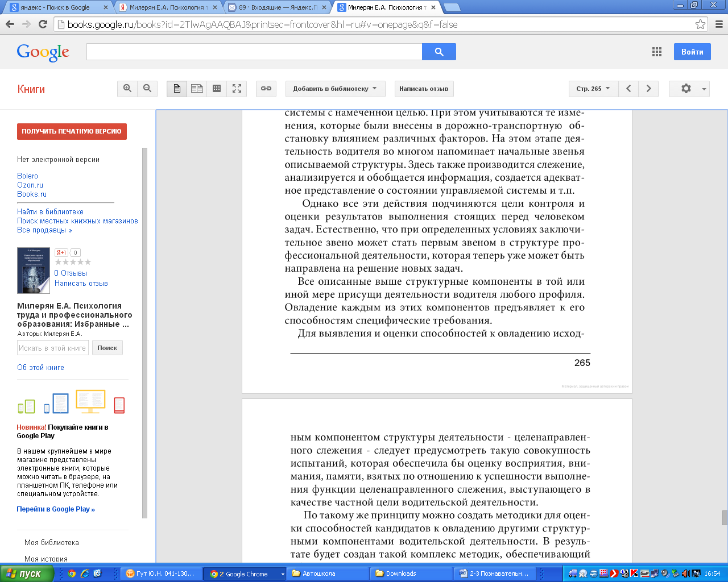Switch to two-page view
The width and height of the screenshot is (728, 582).
pyautogui.click(x=197, y=89)
